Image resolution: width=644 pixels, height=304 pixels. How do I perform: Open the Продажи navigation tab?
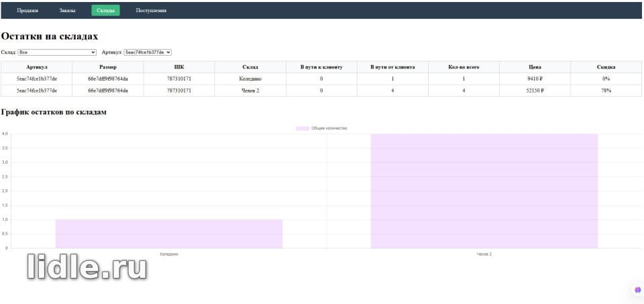[28, 11]
